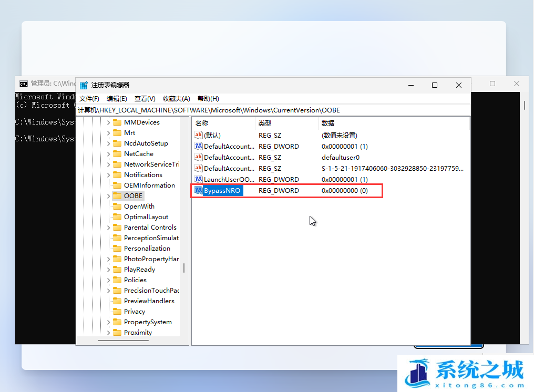Select the LaunchUserOO... DWORD value icon

(x=199, y=179)
